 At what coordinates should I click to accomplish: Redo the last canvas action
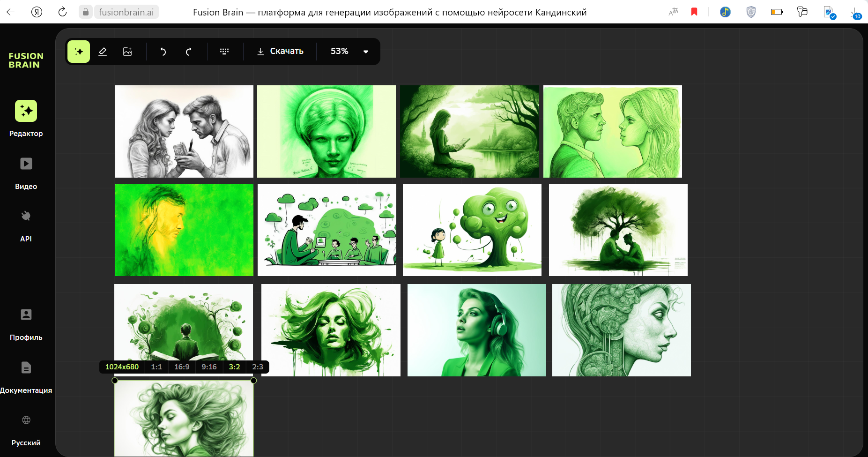[188, 52]
